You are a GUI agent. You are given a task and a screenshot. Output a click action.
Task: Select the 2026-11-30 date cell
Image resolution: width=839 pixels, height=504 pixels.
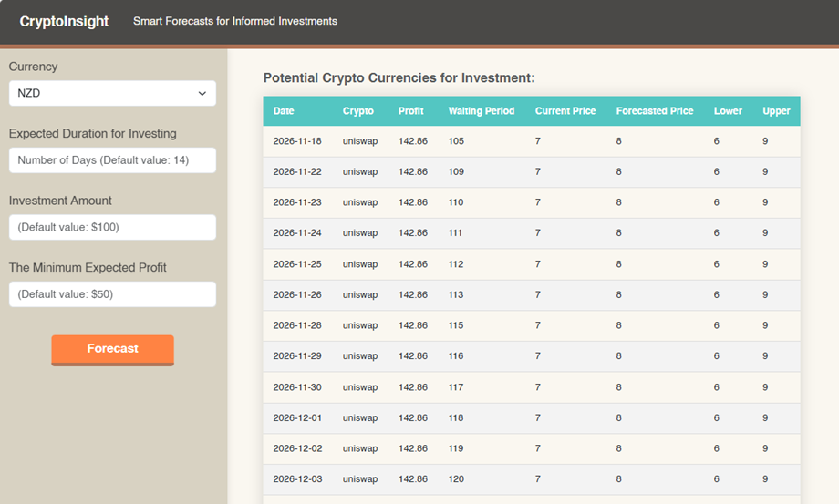tap(297, 387)
